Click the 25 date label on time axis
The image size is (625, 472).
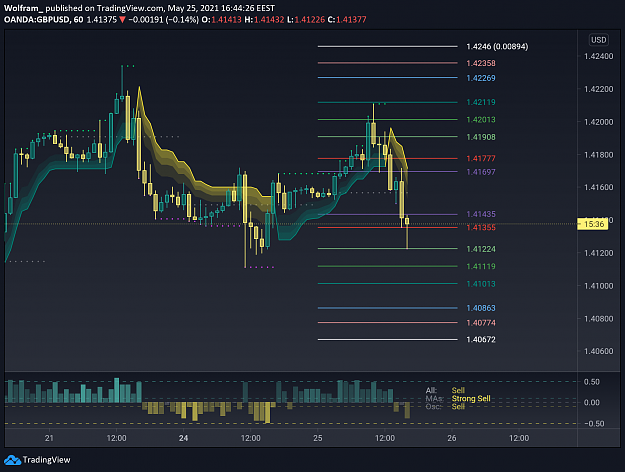pos(318,438)
